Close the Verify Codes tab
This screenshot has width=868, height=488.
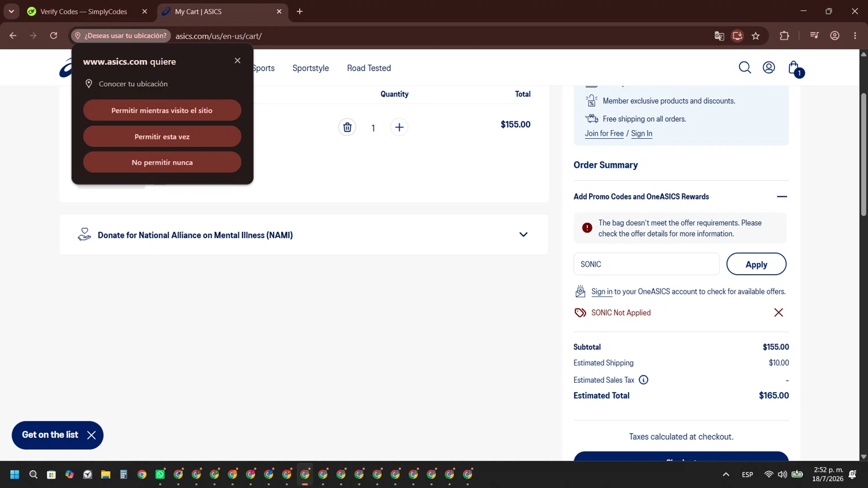[145, 12]
